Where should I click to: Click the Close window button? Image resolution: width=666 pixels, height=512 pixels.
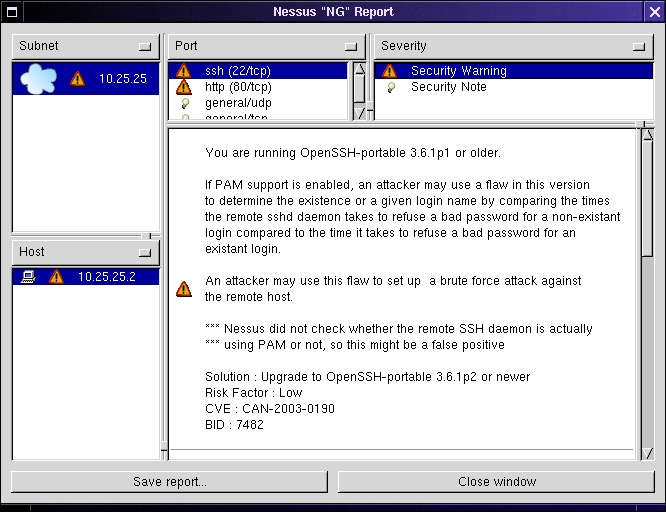coord(497,482)
